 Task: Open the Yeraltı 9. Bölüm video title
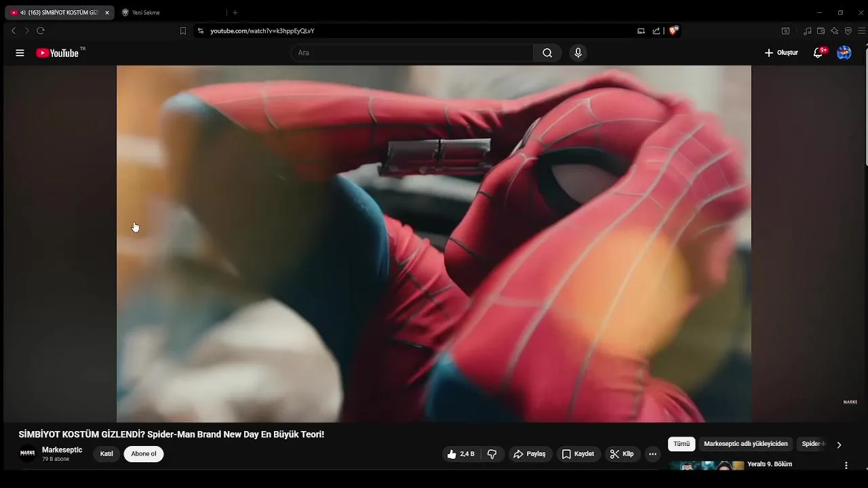click(x=770, y=464)
